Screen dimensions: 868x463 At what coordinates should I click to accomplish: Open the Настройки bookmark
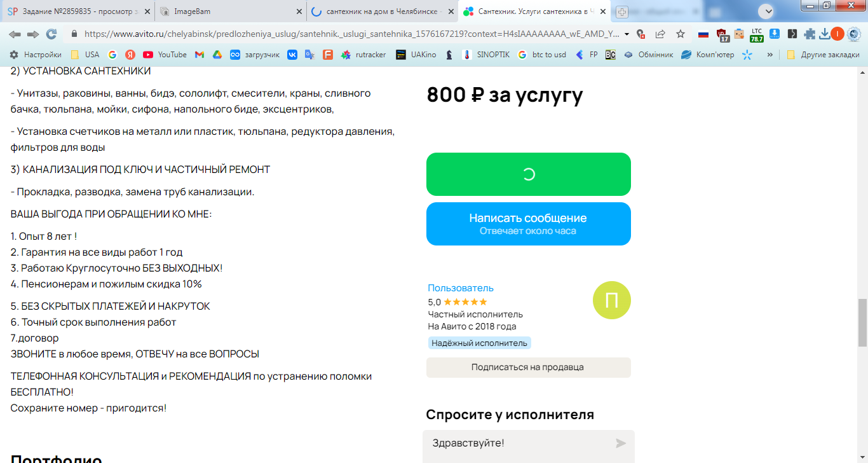coord(35,55)
